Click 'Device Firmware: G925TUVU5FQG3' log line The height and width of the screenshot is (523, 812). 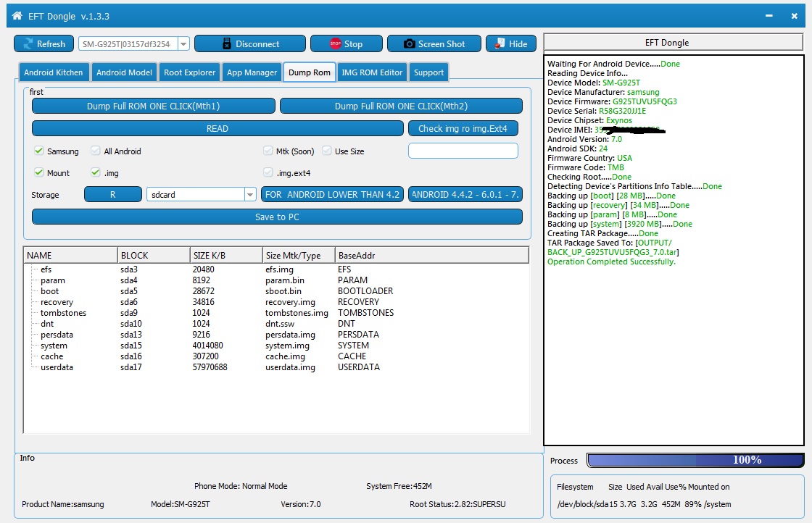pos(612,101)
